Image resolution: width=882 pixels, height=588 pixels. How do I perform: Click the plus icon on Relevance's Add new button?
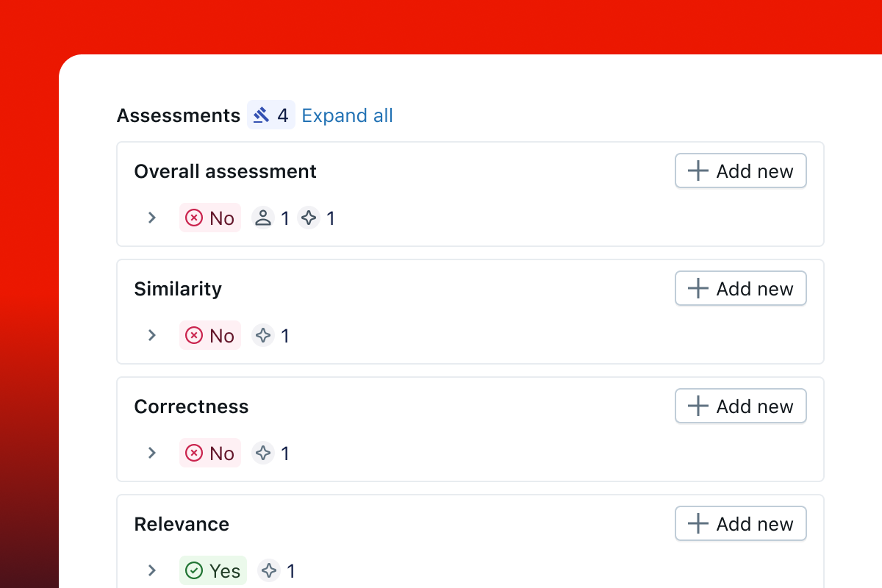pyautogui.click(x=697, y=523)
